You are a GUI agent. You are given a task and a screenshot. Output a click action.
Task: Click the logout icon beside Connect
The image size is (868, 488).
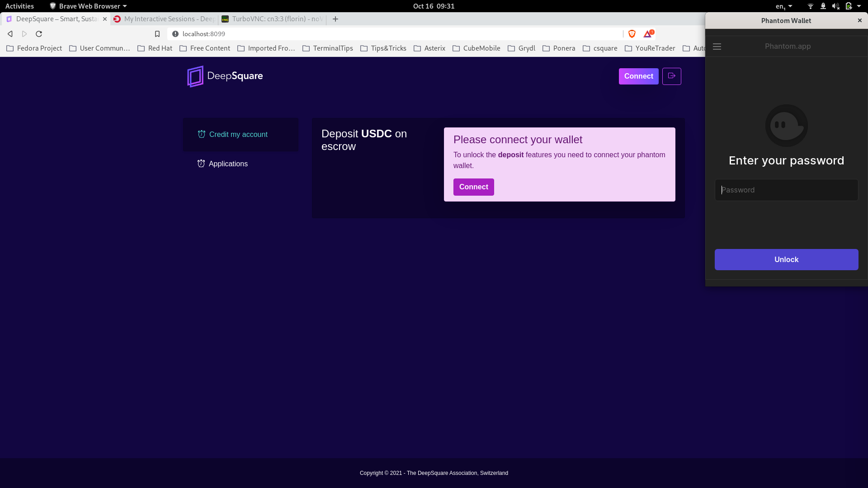click(x=671, y=76)
